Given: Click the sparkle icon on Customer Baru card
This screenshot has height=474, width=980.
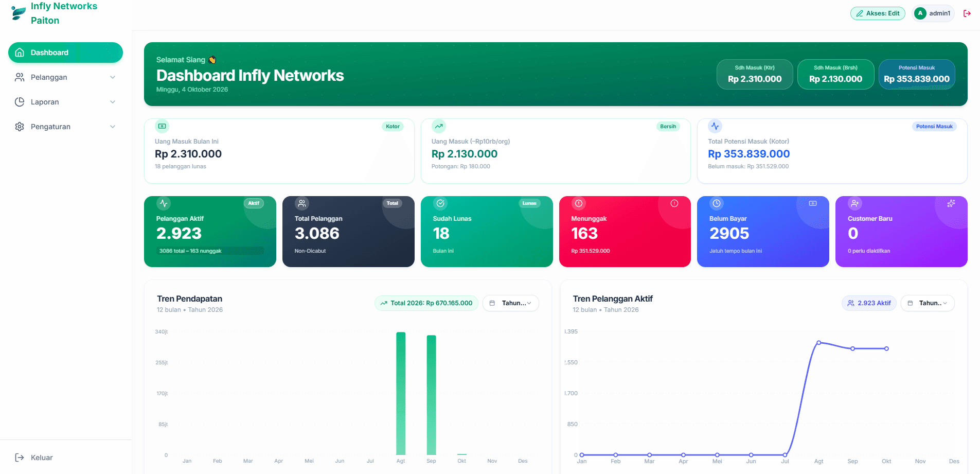Looking at the screenshot, I should click(951, 203).
